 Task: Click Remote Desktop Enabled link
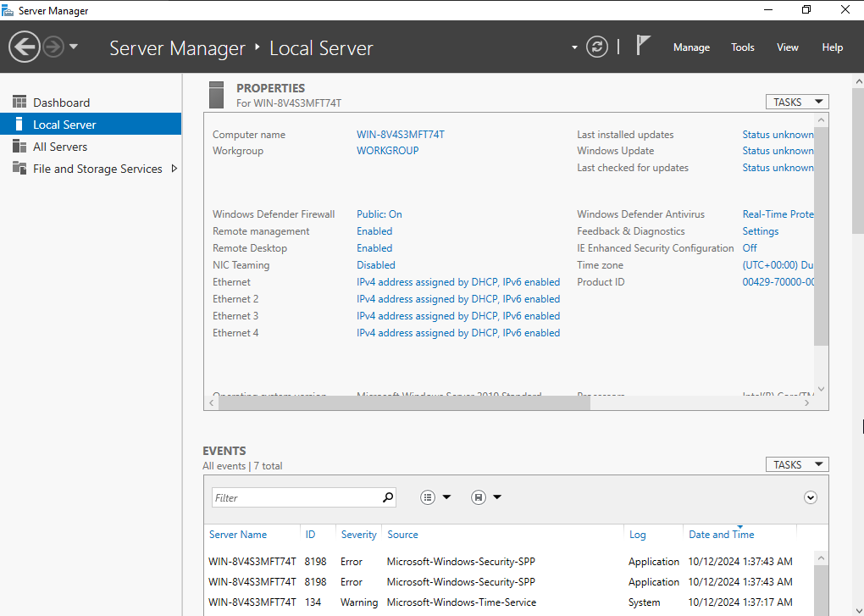tap(374, 248)
